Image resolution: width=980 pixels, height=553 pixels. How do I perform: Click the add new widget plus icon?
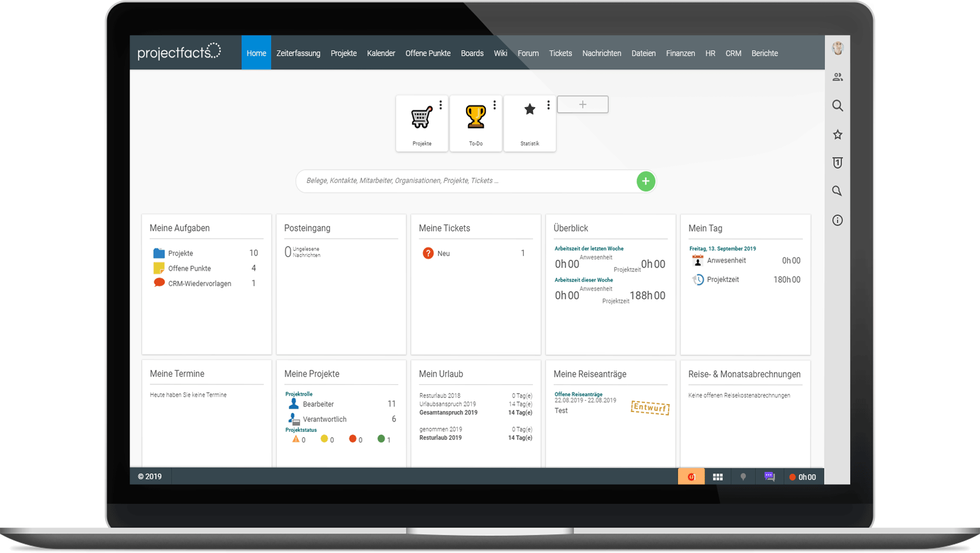pos(583,105)
